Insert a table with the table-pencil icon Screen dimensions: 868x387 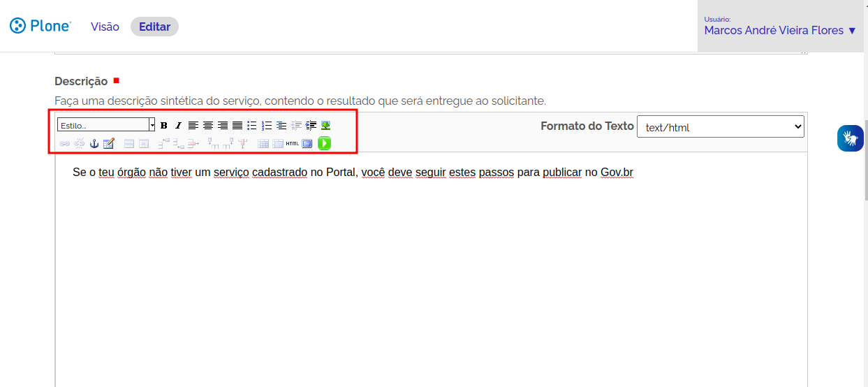coord(109,143)
